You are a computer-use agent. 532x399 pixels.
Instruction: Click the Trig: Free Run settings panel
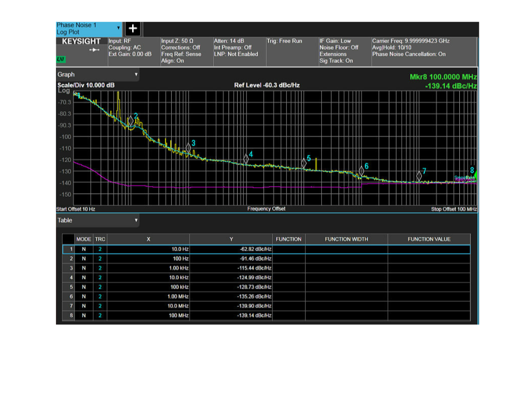coord(292,51)
